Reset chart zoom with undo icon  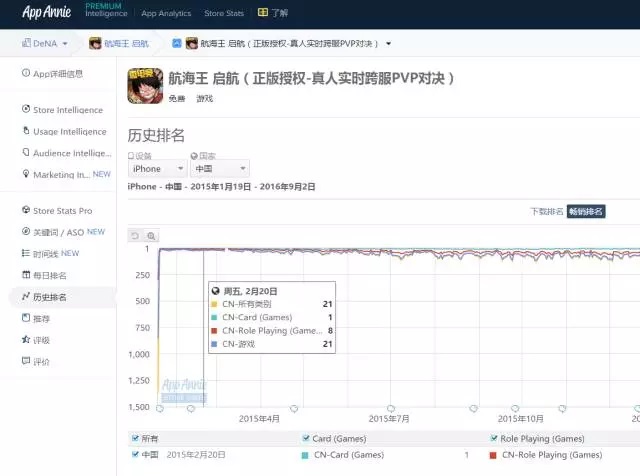coord(135,236)
